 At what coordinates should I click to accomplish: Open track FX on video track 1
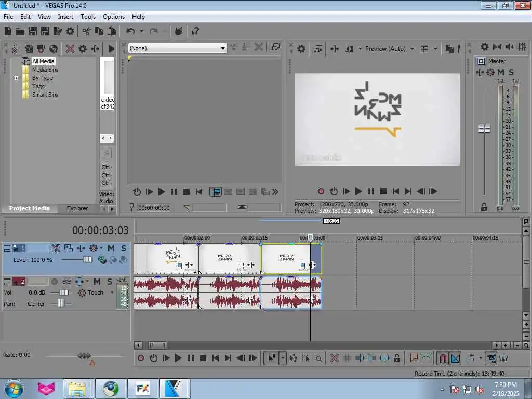click(81, 248)
